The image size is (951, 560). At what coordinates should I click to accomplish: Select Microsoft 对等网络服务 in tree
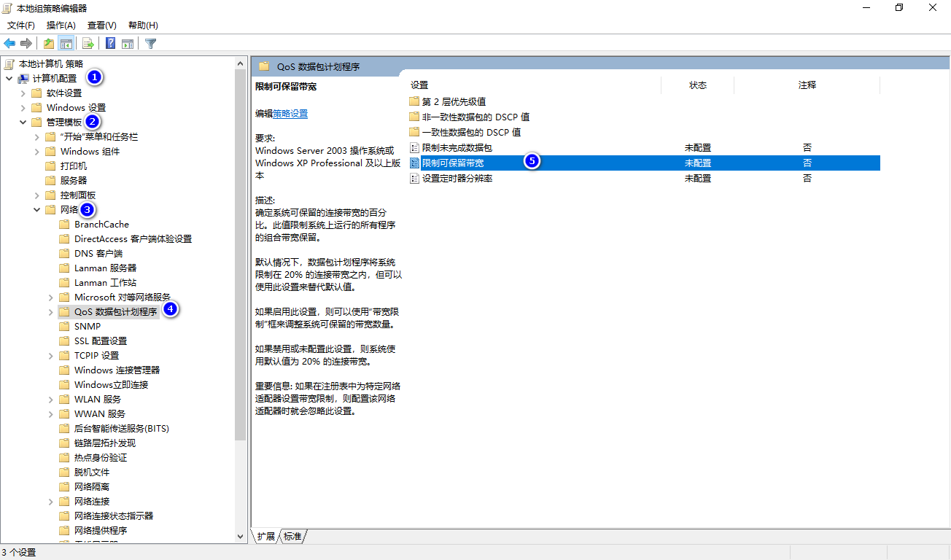[x=123, y=297]
